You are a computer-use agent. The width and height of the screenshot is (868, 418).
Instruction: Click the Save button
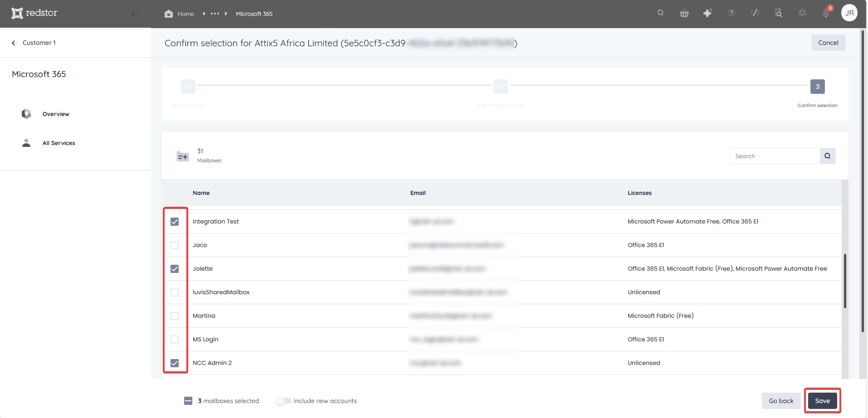pyautogui.click(x=822, y=401)
